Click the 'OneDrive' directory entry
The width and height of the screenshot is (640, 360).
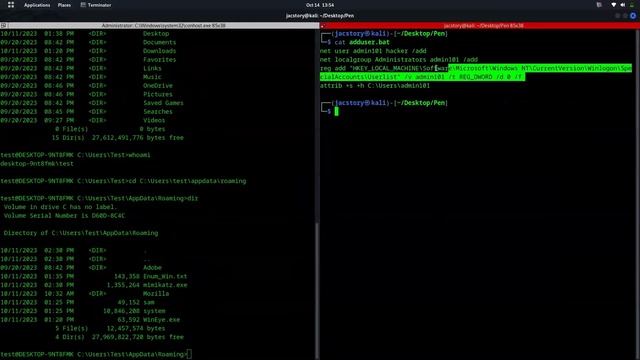[158, 86]
